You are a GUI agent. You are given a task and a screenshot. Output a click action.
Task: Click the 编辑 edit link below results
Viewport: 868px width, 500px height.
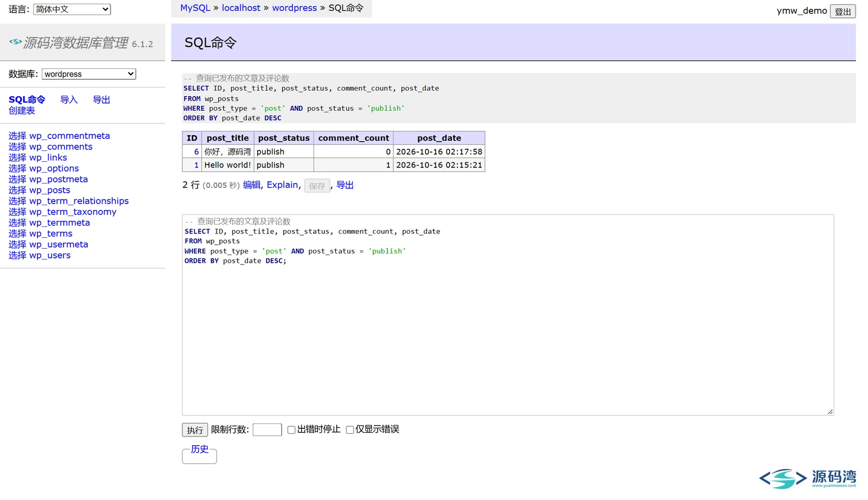tap(252, 185)
